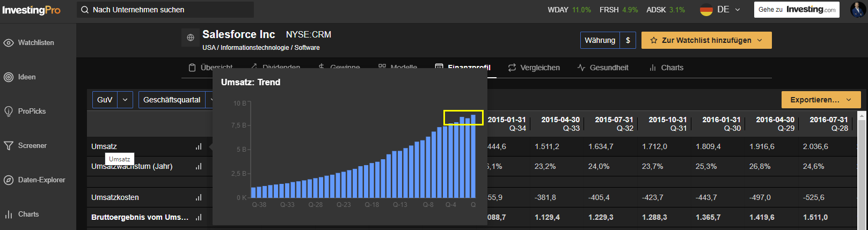Open the InvestingPro home logo

[31, 10]
